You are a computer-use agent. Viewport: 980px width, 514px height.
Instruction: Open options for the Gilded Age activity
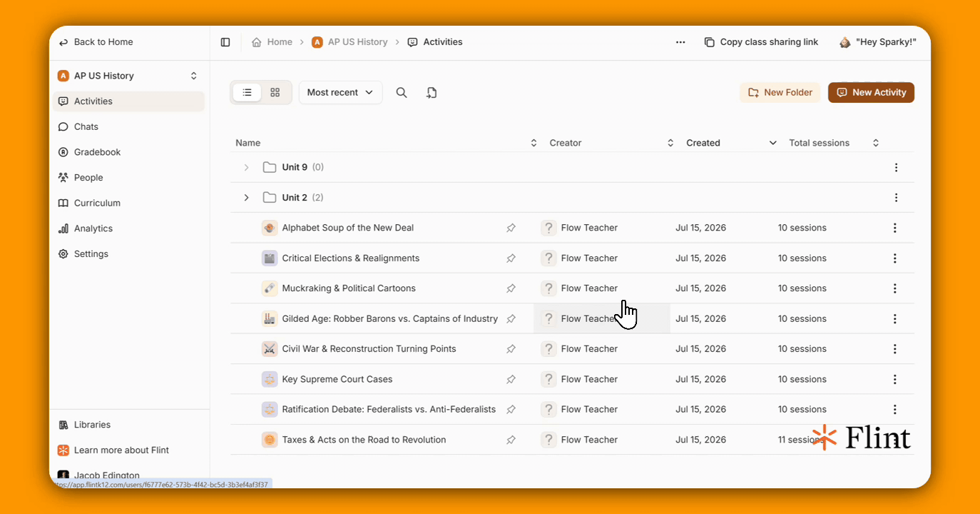coord(895,319)
